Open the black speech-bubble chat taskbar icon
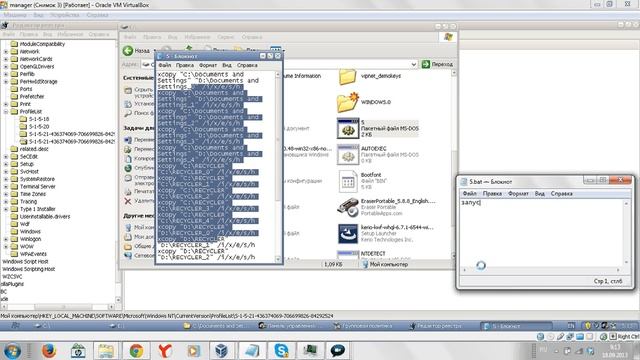The image size is (640, 360). tap(338, 351)
